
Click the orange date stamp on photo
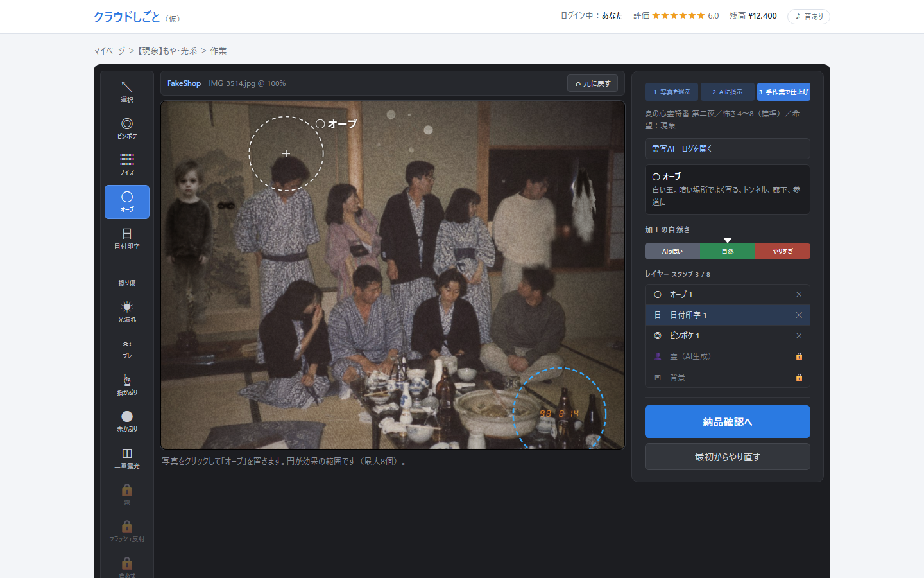(559, 414)
